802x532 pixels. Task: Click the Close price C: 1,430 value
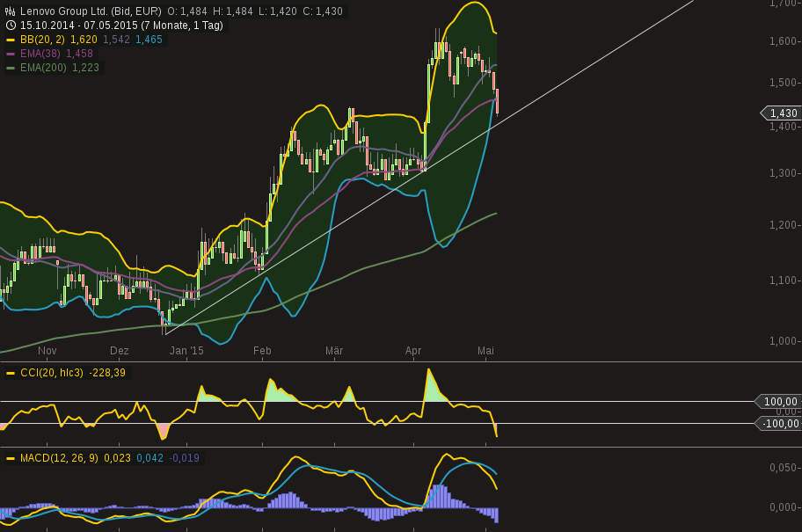(323, 11)
